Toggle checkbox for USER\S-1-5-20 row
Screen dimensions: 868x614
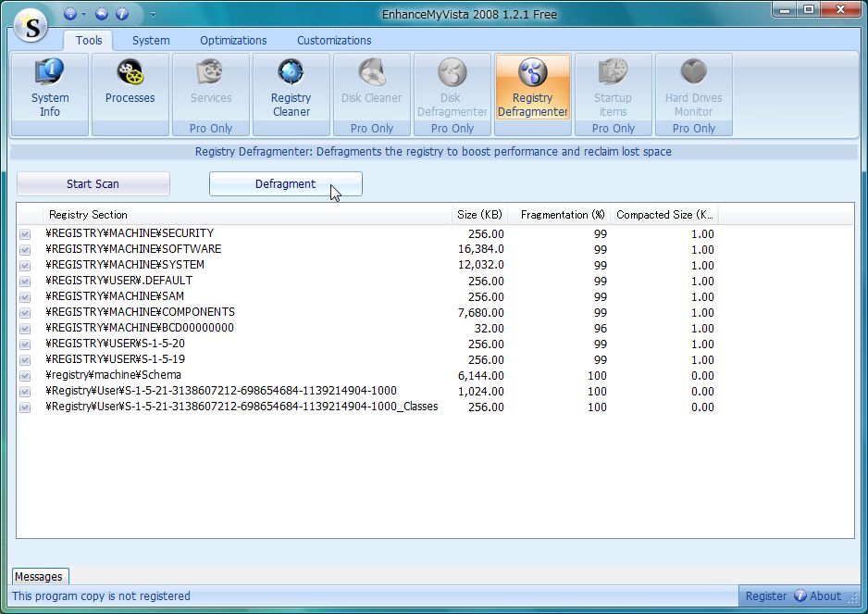(x=25, y=345)
